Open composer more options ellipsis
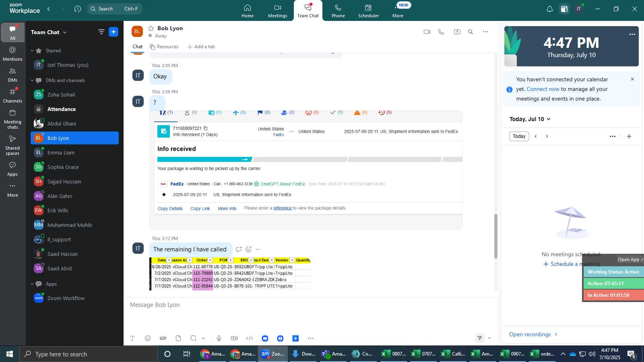644x362 pixels. 311,338
